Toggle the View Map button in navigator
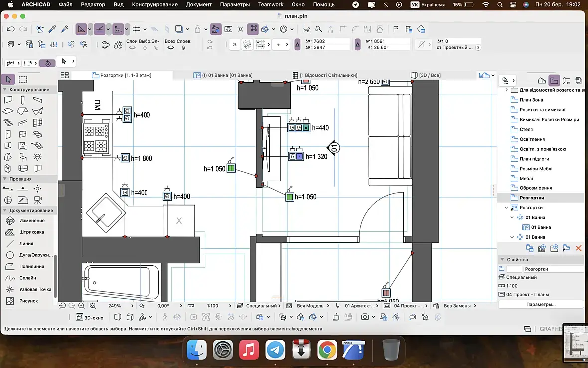Viewport: 588px width, 368px height. click(554, 80)
